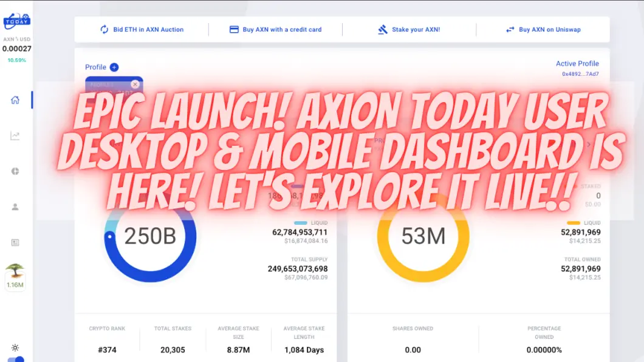This screenshot has height=362, width=644.
Task: Click average stake size 8.87M
Action: coord(238,350)
